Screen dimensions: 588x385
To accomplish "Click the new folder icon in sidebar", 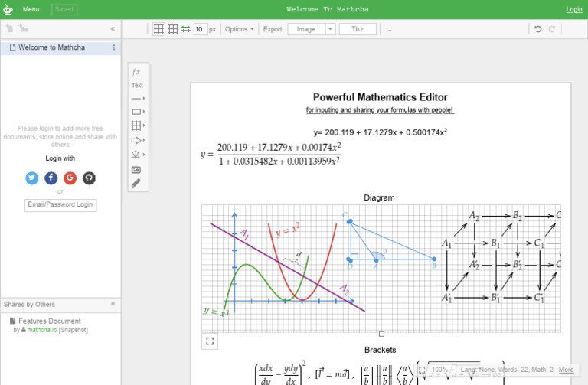I will tap(23, 28).
